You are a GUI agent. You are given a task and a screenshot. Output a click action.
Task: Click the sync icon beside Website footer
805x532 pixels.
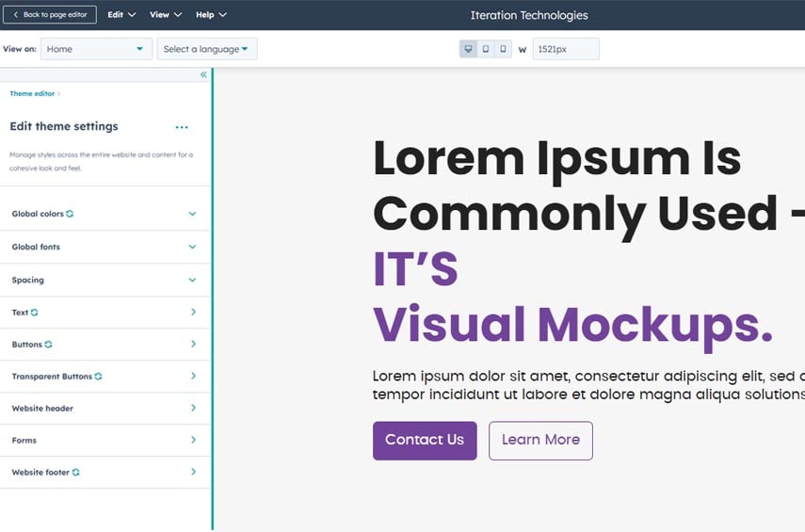pos(76,472)
